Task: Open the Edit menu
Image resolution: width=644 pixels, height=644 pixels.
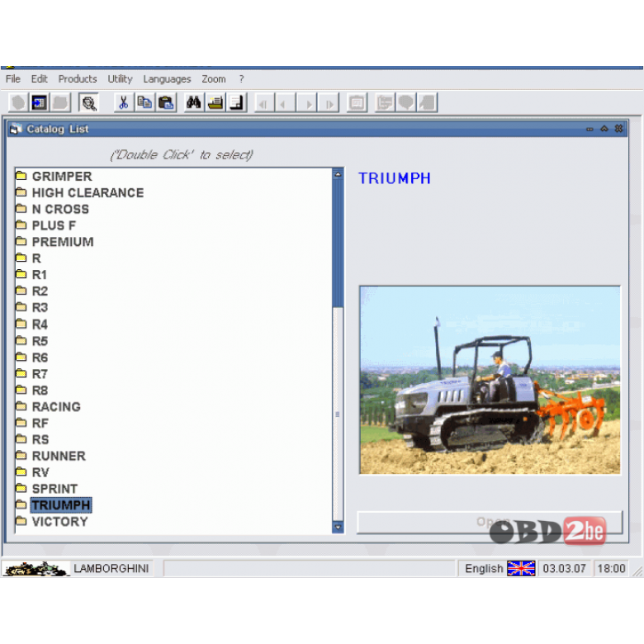Action: pos(39,79)
